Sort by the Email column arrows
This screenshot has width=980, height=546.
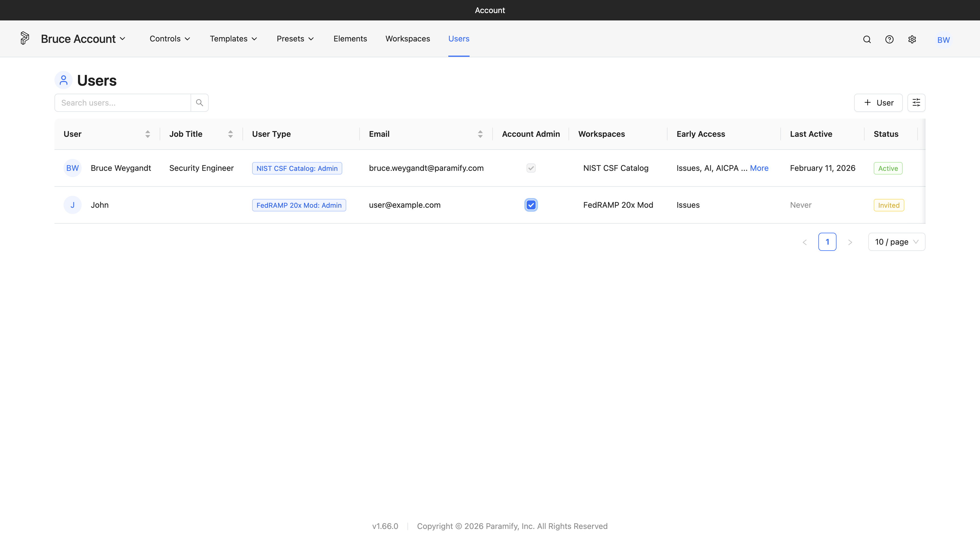480,134
